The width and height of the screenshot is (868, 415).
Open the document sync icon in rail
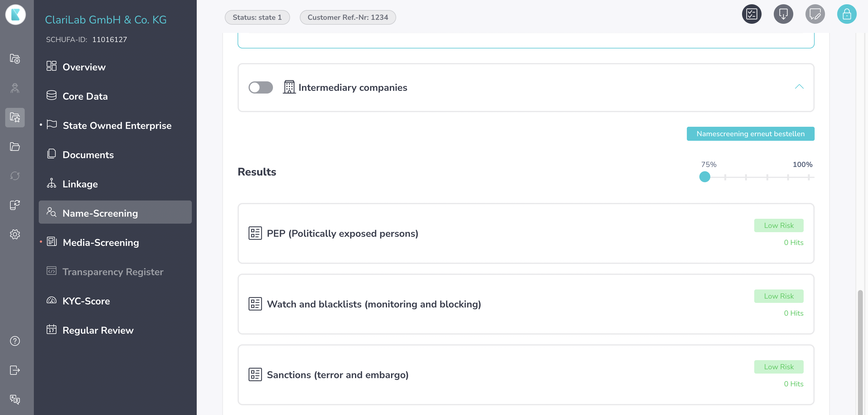15,205
